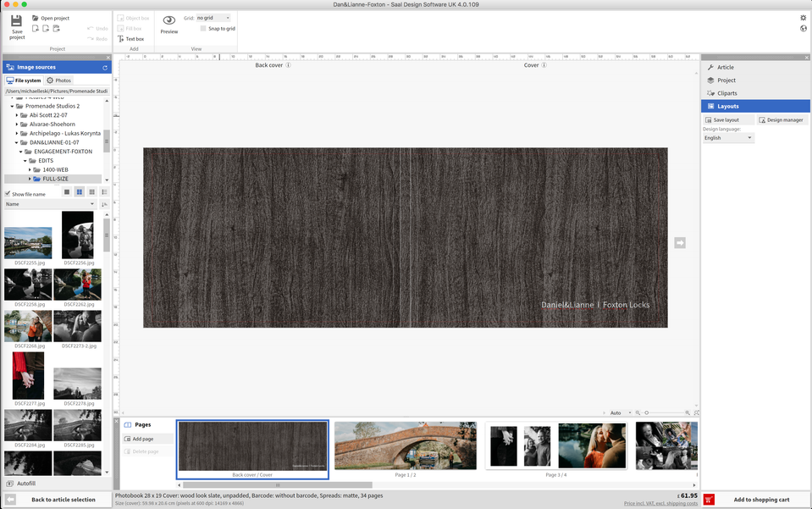This screenshot has height=509, width=812.
Task: Switch to the Photos tab
Action: coord(59,80)
